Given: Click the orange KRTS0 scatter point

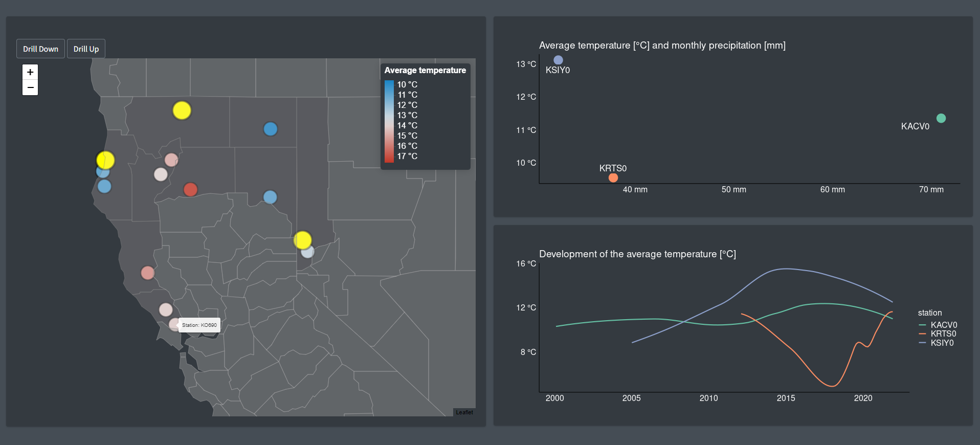Looking at the screenshot, I should pyautogui.click(x=613, y=178).
